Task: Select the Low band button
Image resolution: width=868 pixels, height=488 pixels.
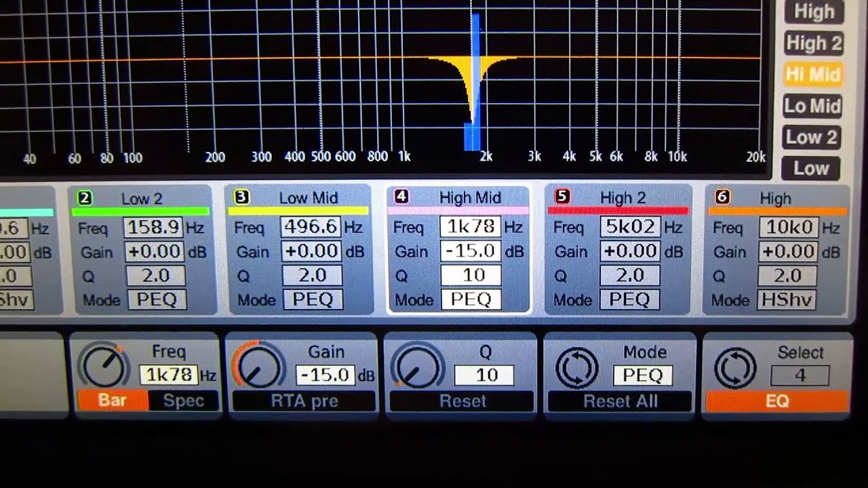Action: coord(811,169)
